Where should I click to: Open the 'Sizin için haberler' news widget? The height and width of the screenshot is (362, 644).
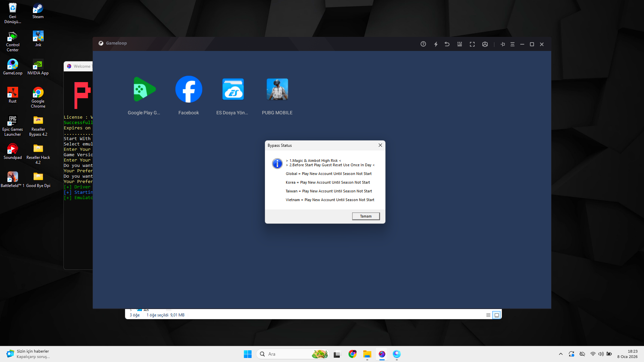pyautogui.click(x=28, y=354)
